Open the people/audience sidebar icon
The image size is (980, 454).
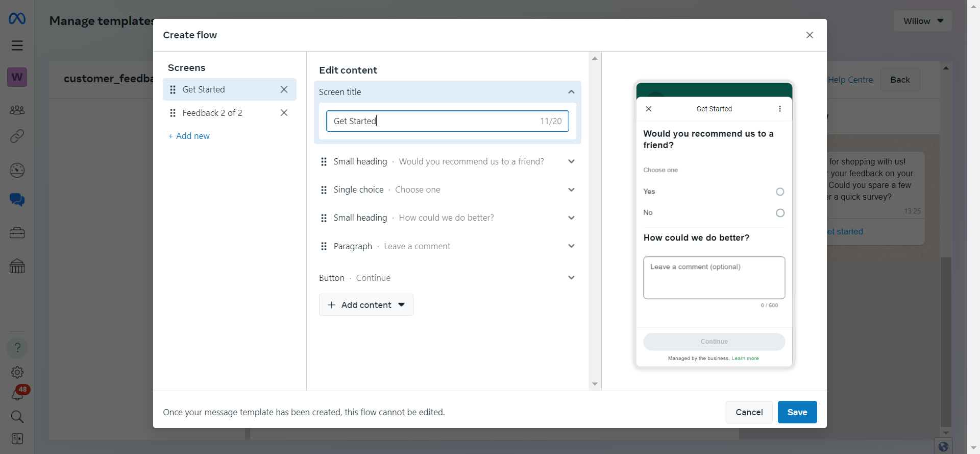(x=17, y=110)
